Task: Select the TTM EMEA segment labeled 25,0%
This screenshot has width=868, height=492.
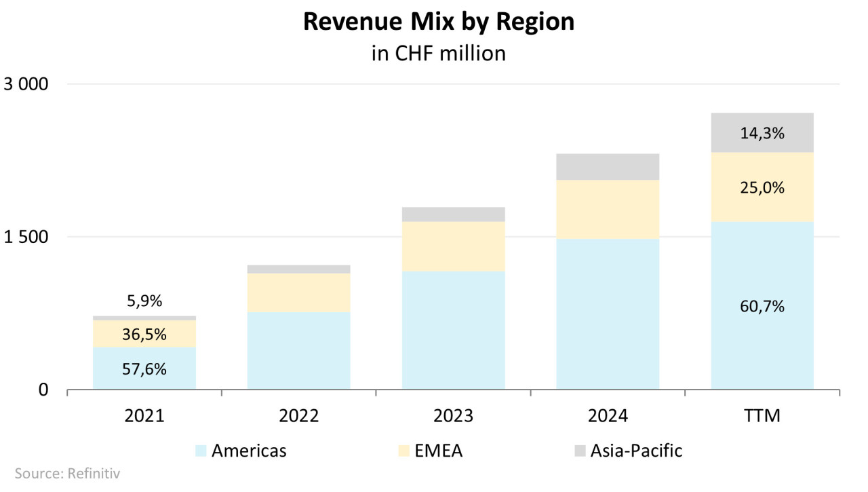Action: [x=762, y=187]
